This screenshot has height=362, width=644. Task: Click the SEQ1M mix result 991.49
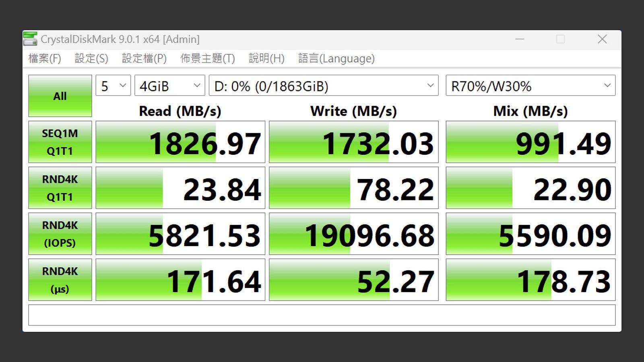point(530,142)
